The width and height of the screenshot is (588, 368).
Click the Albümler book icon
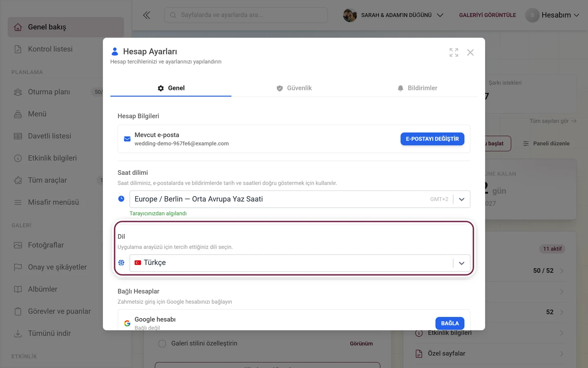tap(18, 289)
